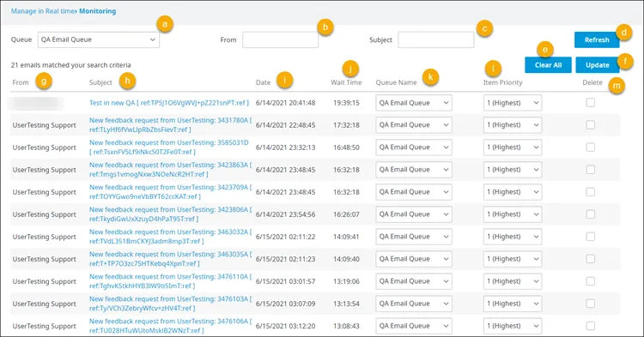Open feedback request 3476110A email
The image size is (644, 337).
tap(170, 281)
